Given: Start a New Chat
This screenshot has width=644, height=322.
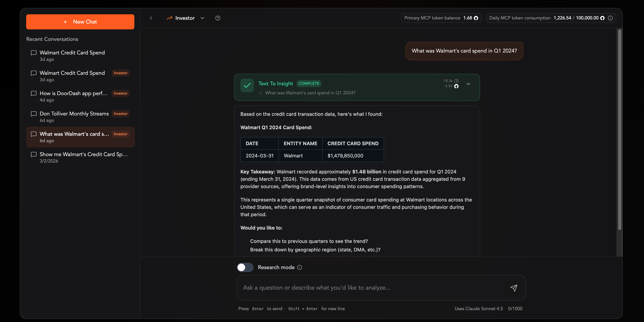Looking at the screenshot, I should tap(80, 22).
